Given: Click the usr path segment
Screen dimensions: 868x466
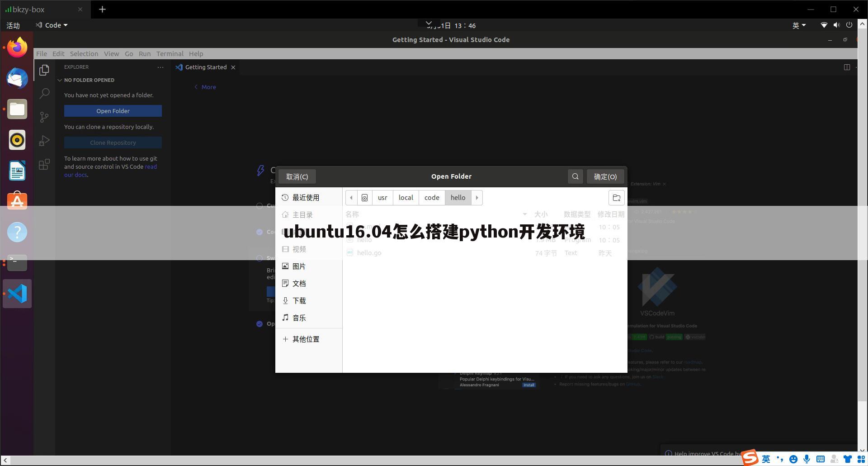Looking at the screenshot, I should 382,198.
